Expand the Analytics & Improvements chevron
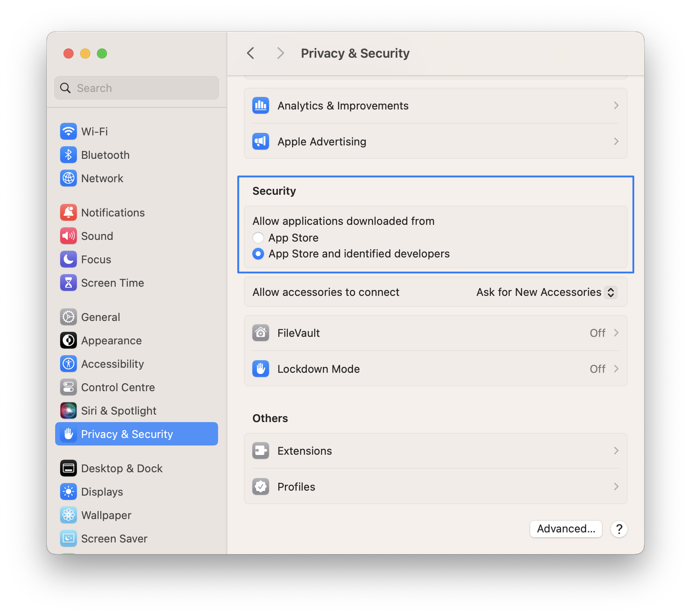691x616 pixels. tap(616, 105)
